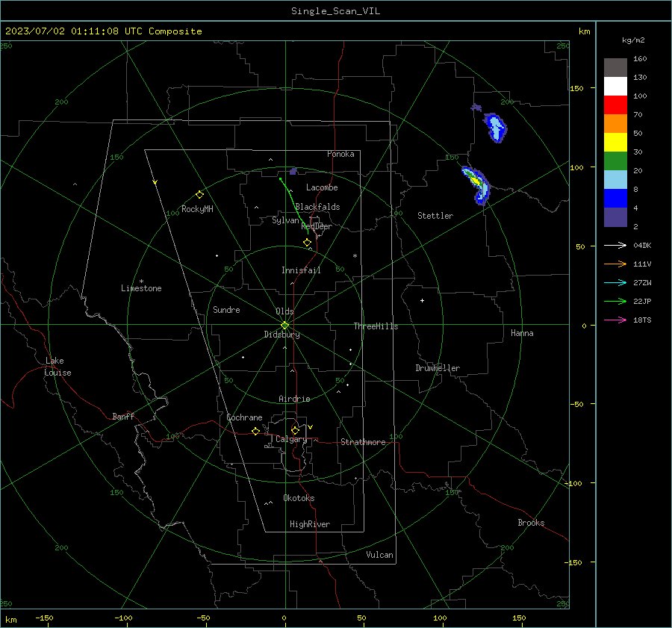Viewport: 672px width, 628px height.
Task: Click the Cochrane town label
Action: pyautogui.click(x=244, y=417)
